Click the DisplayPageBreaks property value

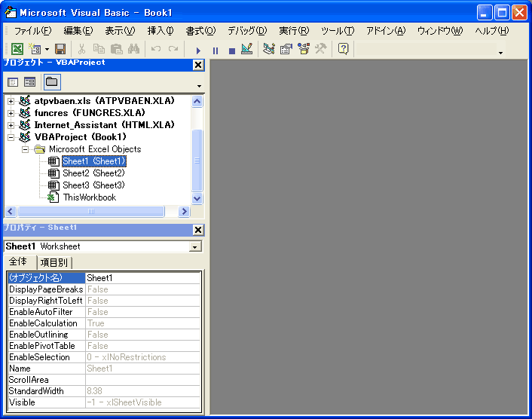click(x=143, y=289)
